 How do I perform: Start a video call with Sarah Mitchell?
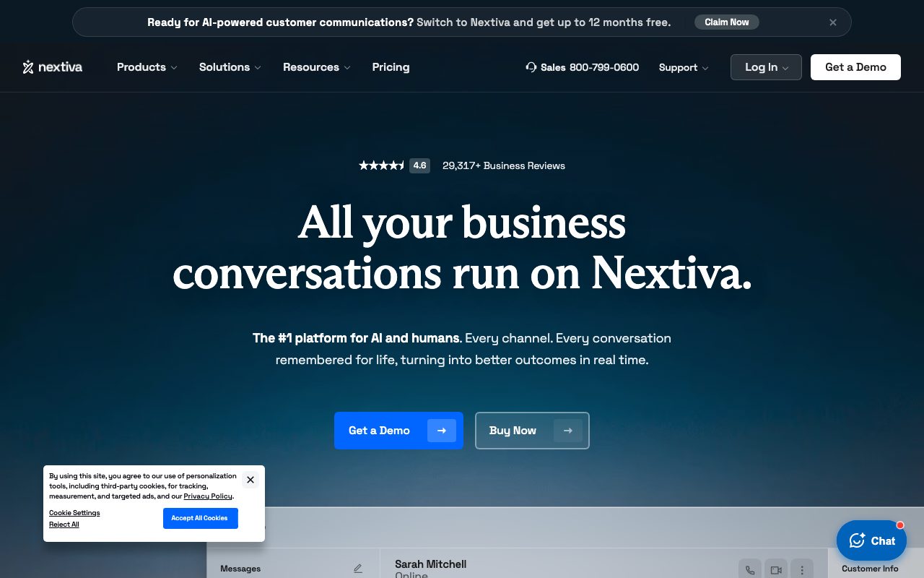point(776,569)
